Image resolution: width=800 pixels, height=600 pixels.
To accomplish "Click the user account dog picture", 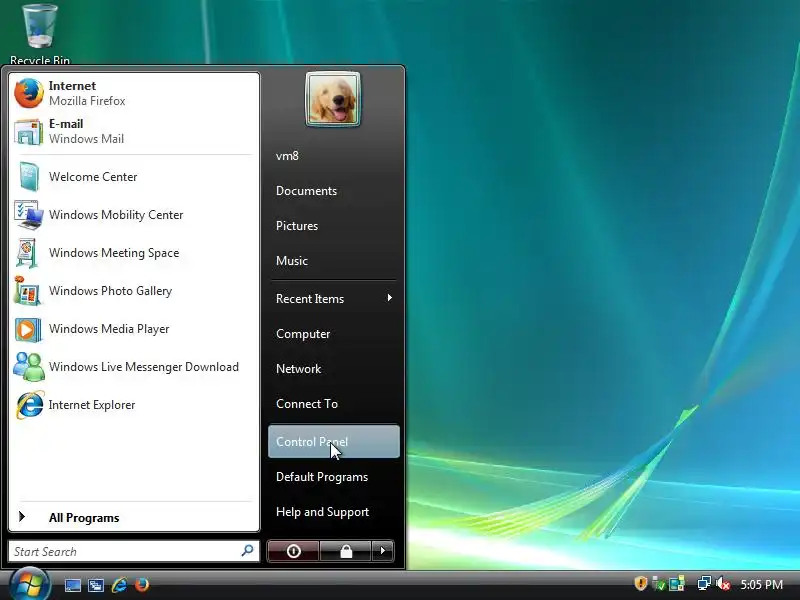I will (x=333, y=99).
